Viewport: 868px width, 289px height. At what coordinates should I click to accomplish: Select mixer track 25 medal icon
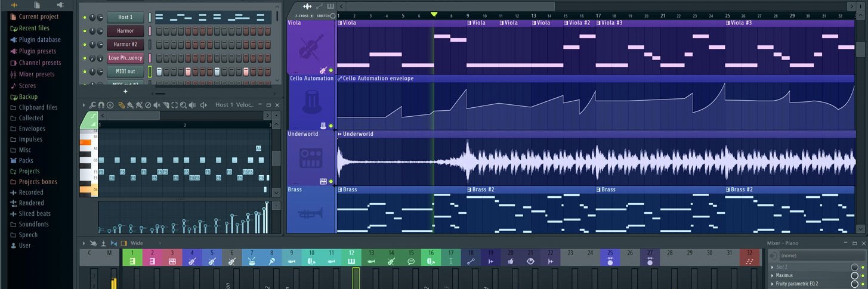[610, 261]
